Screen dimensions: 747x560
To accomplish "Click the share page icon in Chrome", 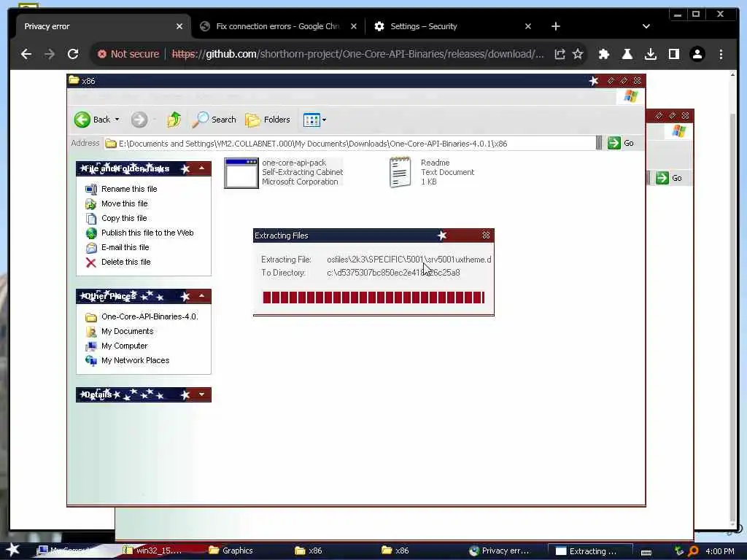I will pos(560,54).
